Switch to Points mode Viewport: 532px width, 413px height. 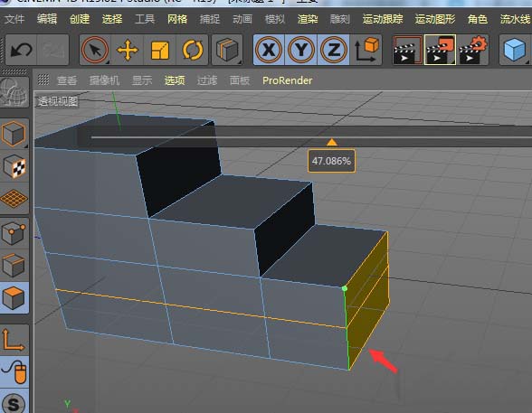[14, 233]
